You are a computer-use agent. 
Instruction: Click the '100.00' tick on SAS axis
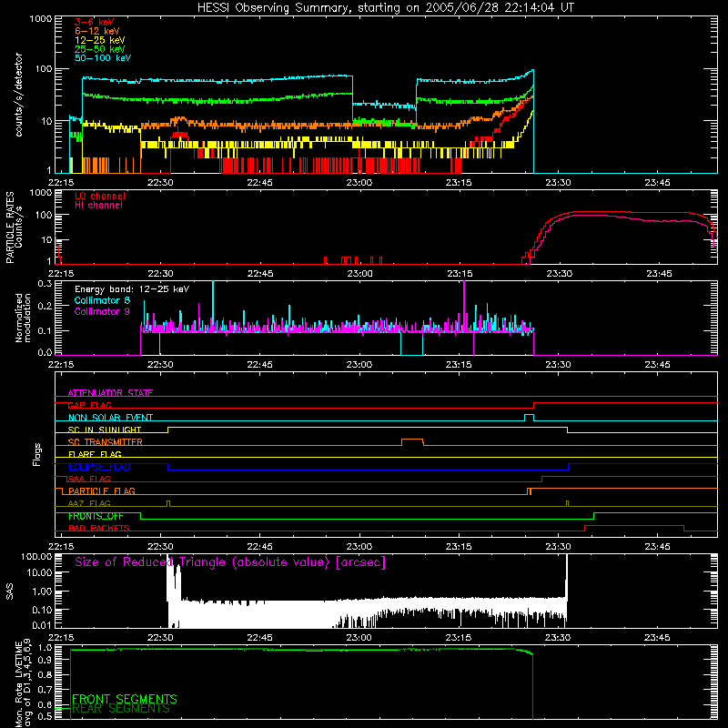tap(36, 556)
